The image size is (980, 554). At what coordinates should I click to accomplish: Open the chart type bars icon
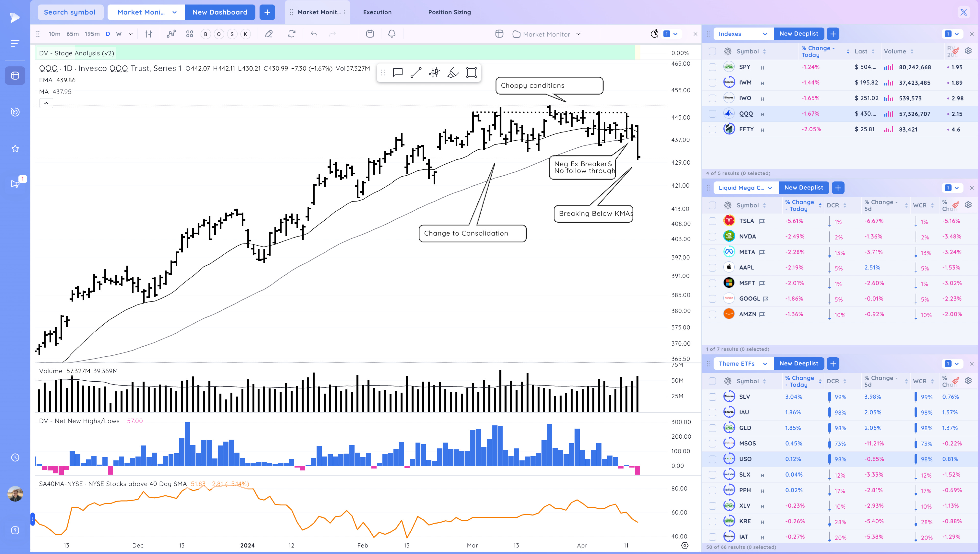click(x=149, y=34)
